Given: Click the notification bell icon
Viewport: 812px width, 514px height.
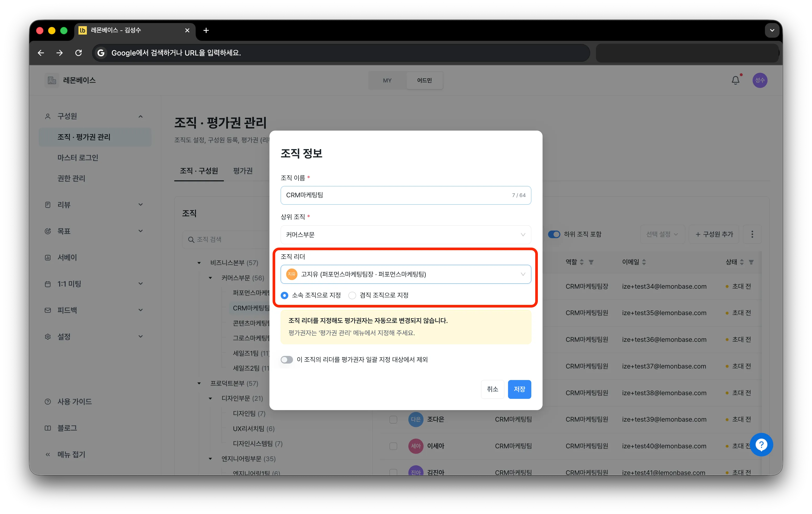Looking at the screenshot, I should [735, 80].
